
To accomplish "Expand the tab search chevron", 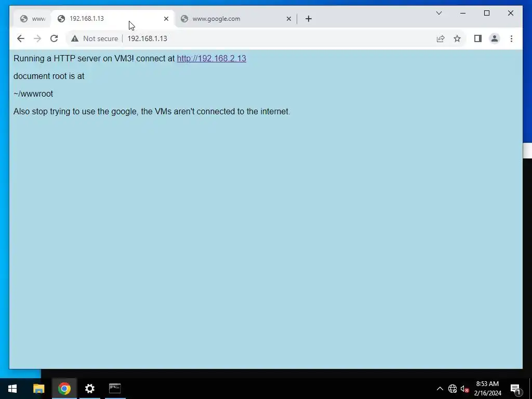I will tap(438, 13).
